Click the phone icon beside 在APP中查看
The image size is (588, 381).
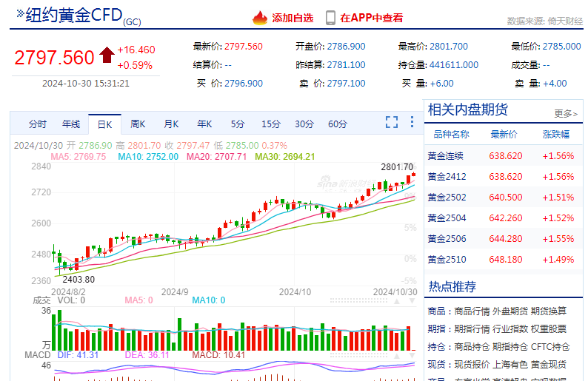tap(330, 18)
